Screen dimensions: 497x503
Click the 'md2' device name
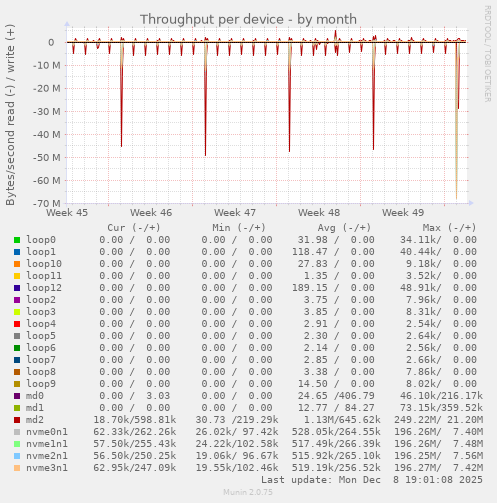coord(35,420)
